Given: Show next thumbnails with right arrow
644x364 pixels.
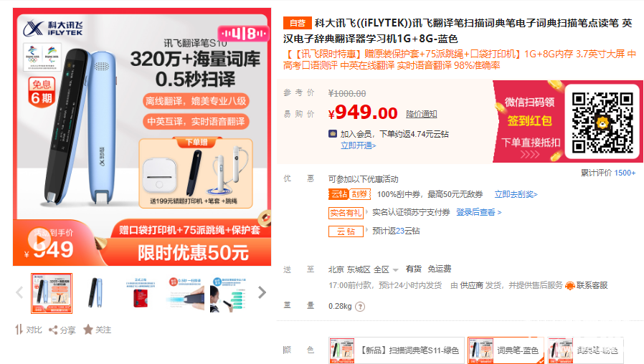Looking at the screenshot, I should pos(262,292).
